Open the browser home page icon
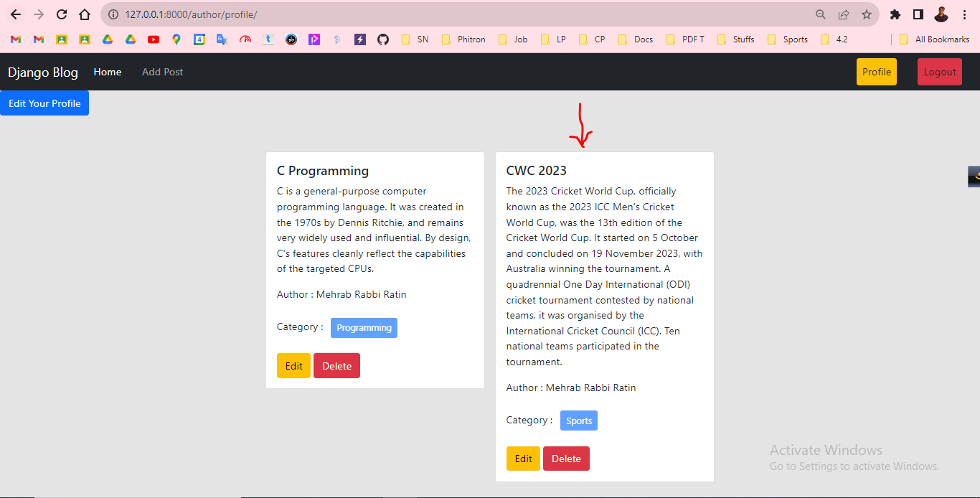This screenshot has height=498, width=980. [x=85, y=14]
